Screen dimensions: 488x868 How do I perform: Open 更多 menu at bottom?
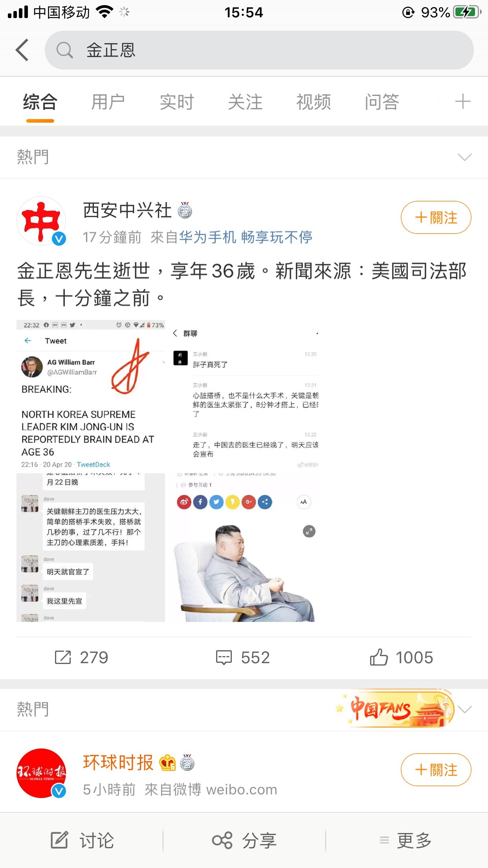pos(405,840)
